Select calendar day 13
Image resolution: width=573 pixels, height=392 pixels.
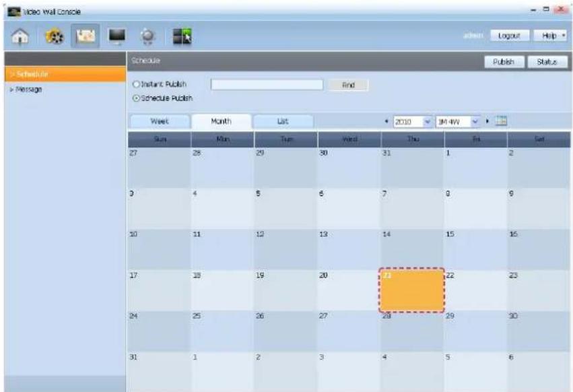pyautogui.click(x=349, y=250)
